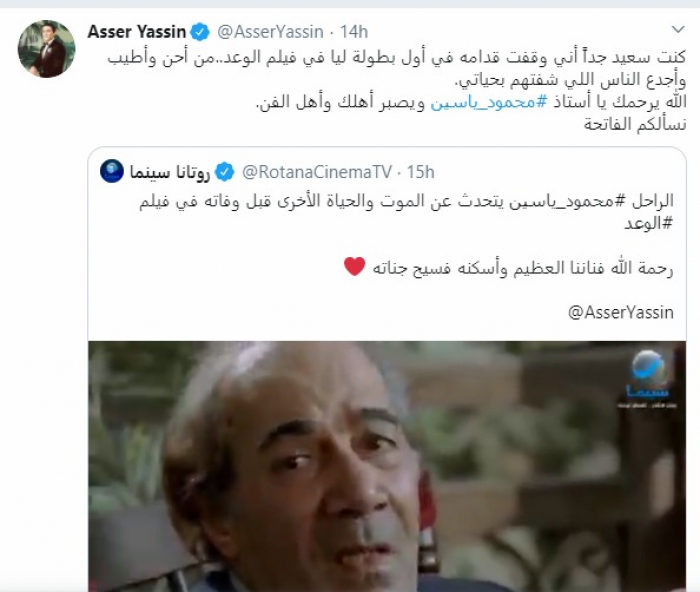Open the tweet via نسألكم الفاتحة text
Screen dimensions: 700x592
635,124
